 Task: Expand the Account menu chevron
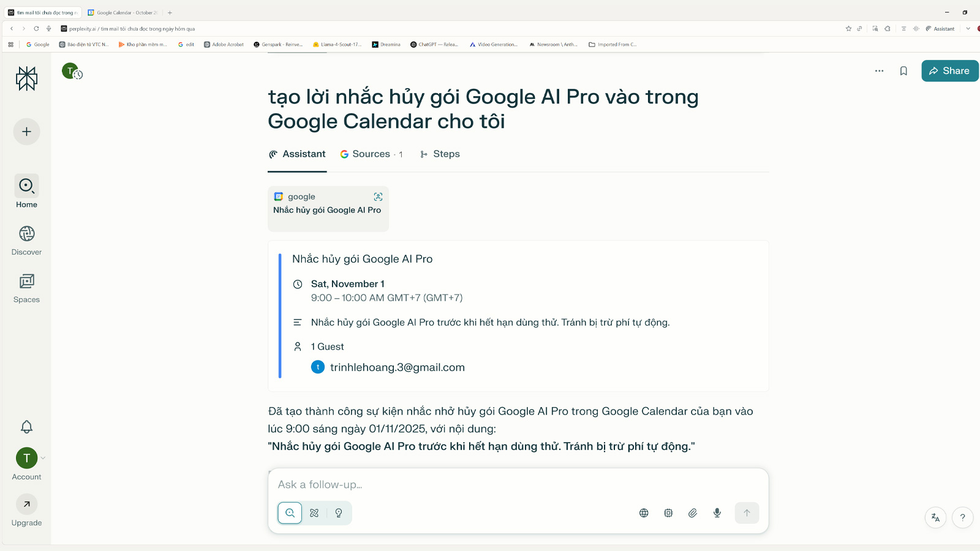[43, 458]
